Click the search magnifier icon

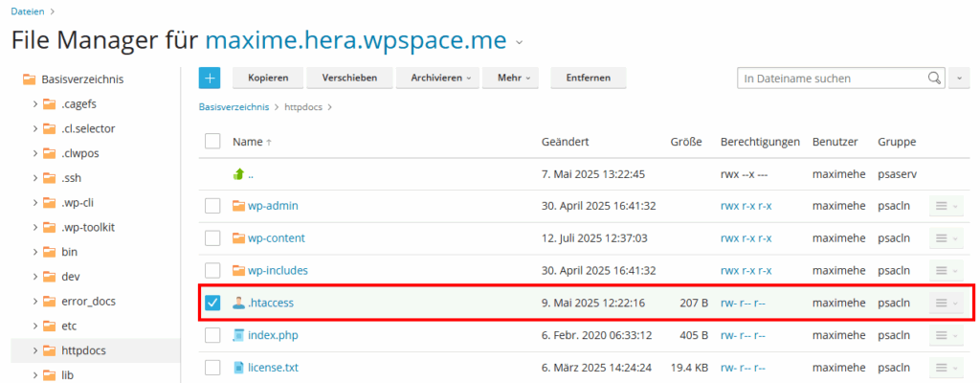click(x=934, y=79)
